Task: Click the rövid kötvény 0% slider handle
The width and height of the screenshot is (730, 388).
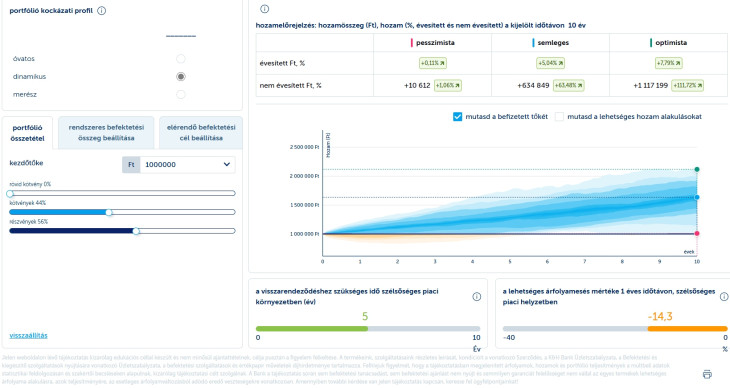Action: 10,193
